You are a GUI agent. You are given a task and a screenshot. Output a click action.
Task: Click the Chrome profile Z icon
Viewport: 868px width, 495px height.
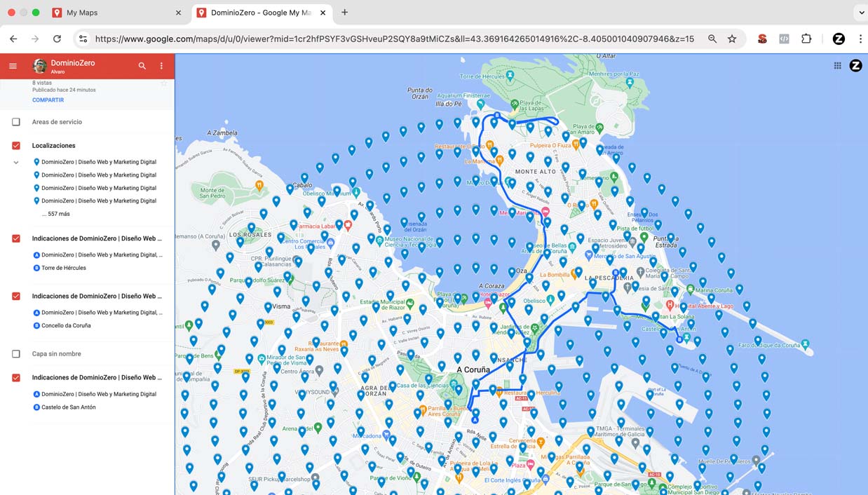click(839, 39)
